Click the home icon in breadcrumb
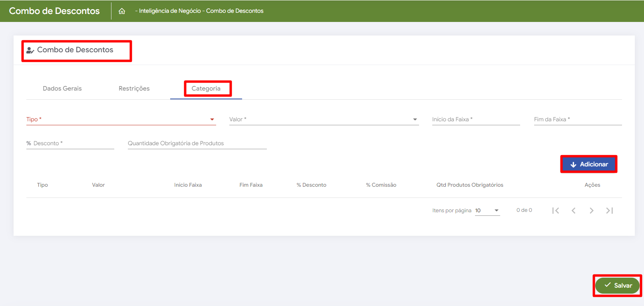Screen dimensions: 644x306 (x=122, y=11)
